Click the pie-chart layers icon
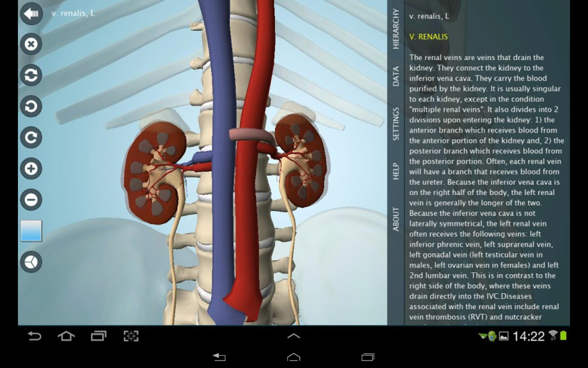The width and height of the screenshot is (588, 368). coord(31,262)
